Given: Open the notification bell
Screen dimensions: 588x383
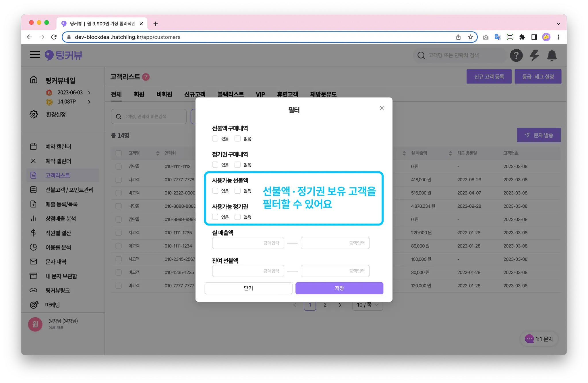Looking at the screenshot, I should click(552, 55).
